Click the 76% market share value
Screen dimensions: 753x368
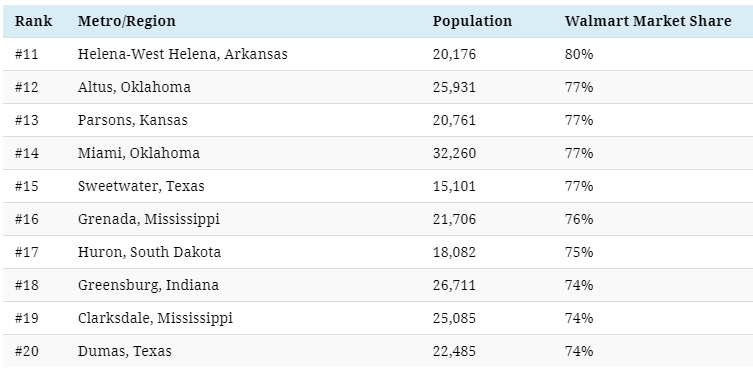click(579, 220)
